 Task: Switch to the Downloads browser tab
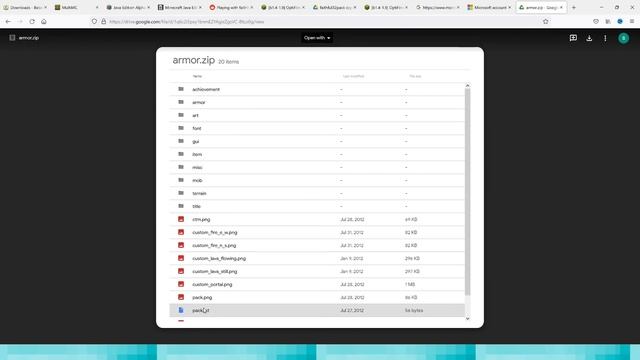click(24, 7)
